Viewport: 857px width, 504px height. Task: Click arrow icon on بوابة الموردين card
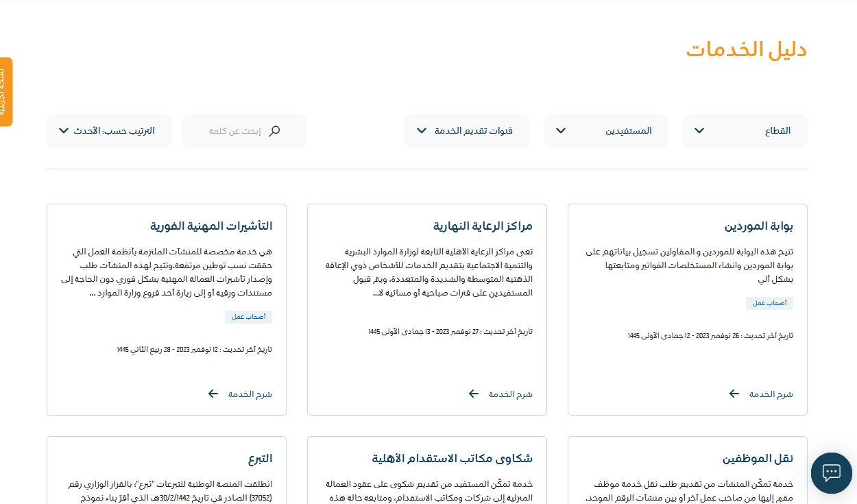(734, 394)
